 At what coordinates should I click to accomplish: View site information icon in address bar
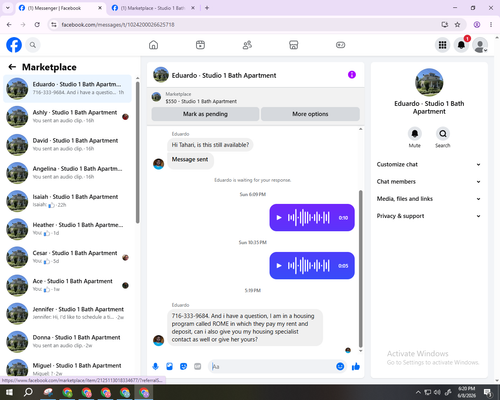pos(54,25)
